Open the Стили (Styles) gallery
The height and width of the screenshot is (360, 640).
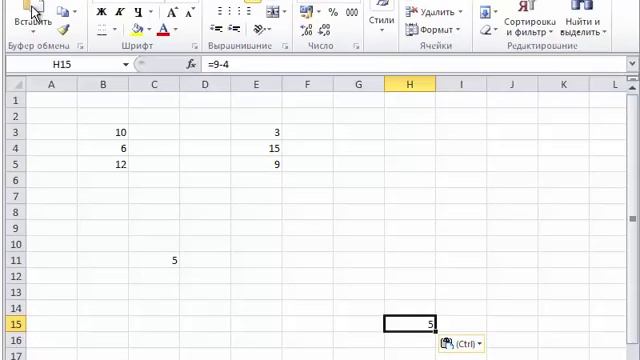pyautogui.click(x=381, y=16)
